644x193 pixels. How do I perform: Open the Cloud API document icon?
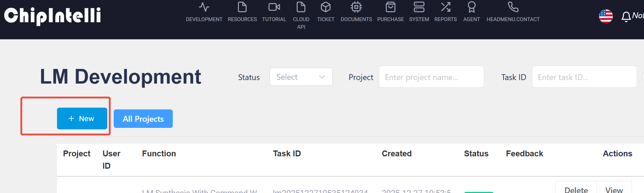pos(301,7)
